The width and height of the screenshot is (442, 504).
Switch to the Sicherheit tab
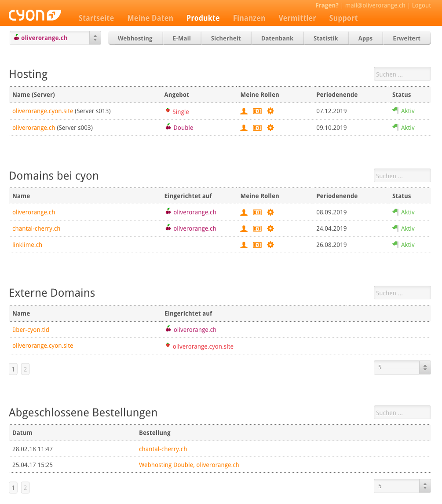point(226,38)
